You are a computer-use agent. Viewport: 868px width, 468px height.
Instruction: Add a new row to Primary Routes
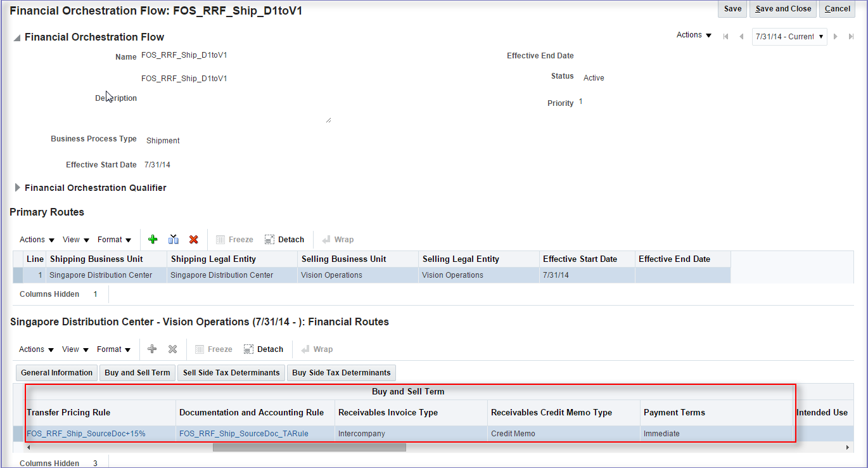tap(153, 239)
